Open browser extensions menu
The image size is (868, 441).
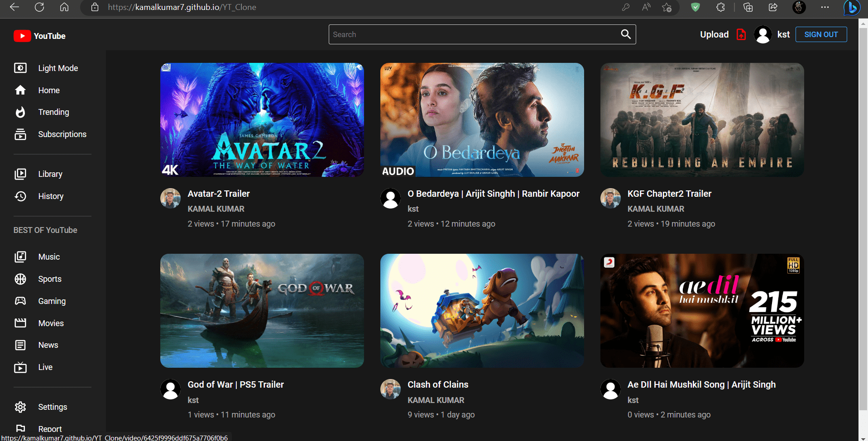tap(721, 7)
